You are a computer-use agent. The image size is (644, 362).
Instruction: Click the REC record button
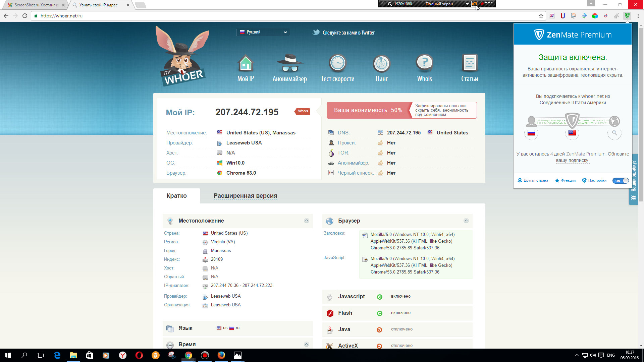pyautogui.click(x=487, y=4)
